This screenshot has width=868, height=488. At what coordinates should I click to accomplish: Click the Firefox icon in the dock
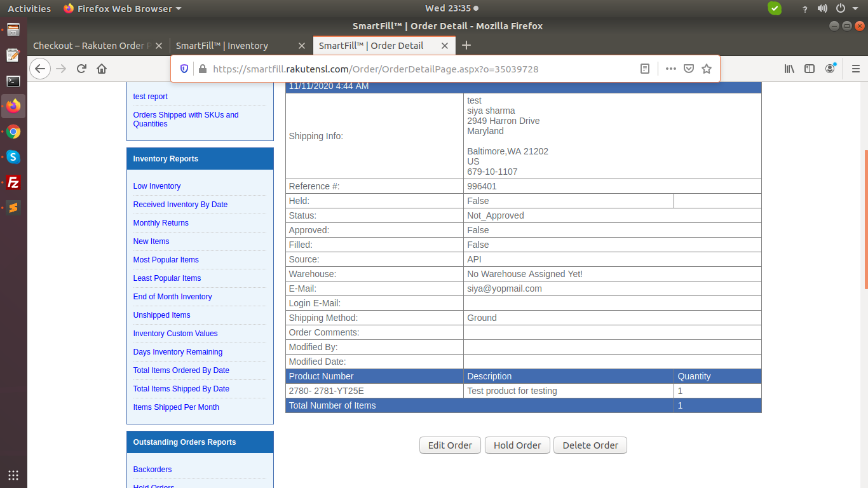tap(13, 106)
